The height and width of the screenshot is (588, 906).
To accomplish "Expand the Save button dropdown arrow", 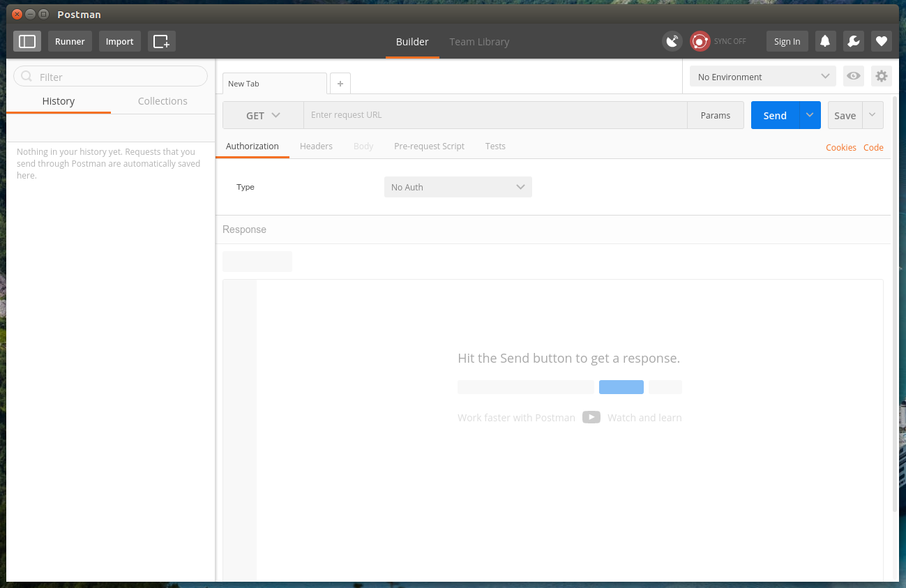I will pos(873,115).
